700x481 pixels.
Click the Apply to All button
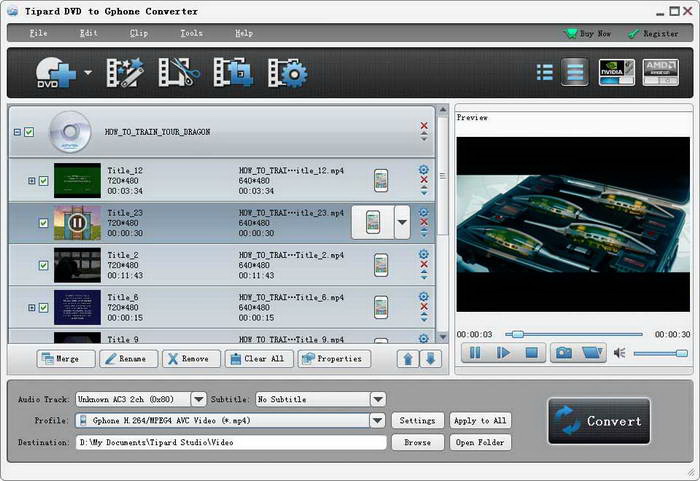[480, 421]
